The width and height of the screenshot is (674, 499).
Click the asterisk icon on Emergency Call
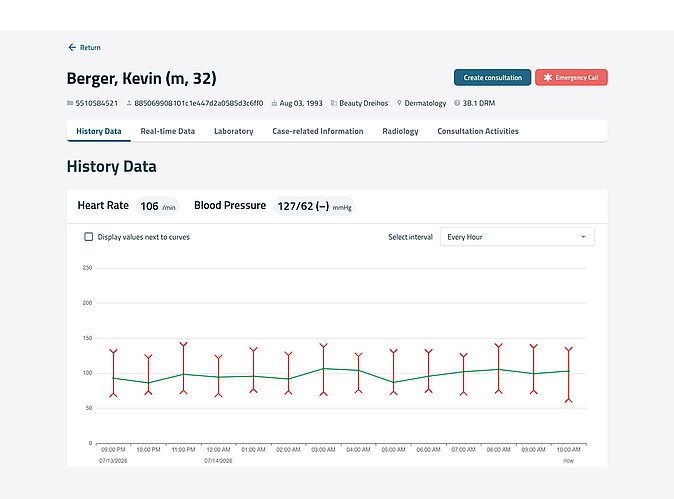coord(547,77)
